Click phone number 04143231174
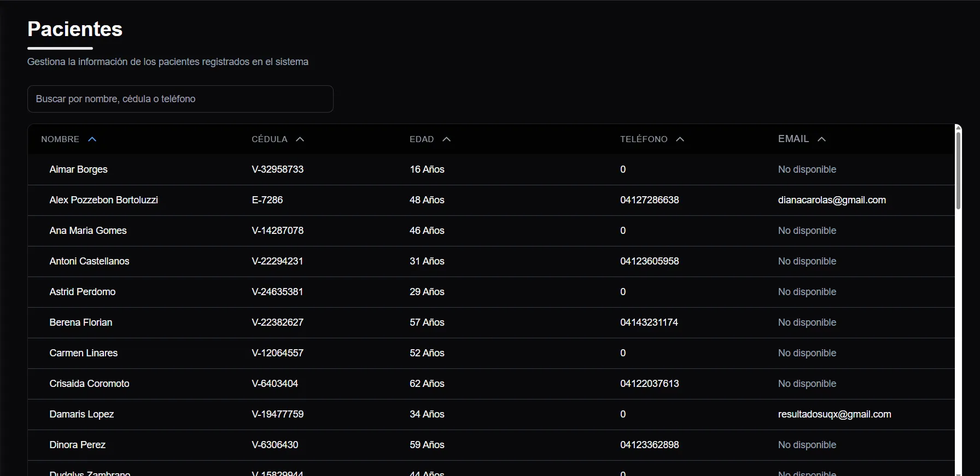The width and height of the screenshot is (980, 476). click(x=649, y=322)
